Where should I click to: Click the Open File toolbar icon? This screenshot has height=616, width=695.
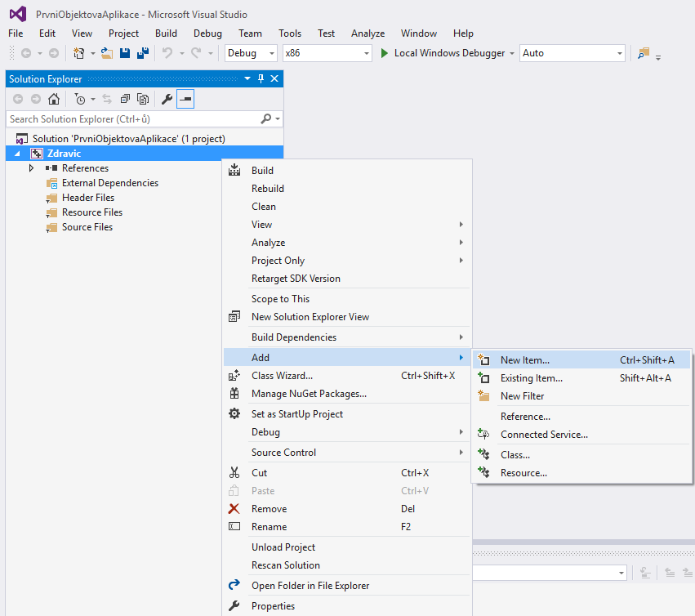pyautogui.click(x=106, y=53)
